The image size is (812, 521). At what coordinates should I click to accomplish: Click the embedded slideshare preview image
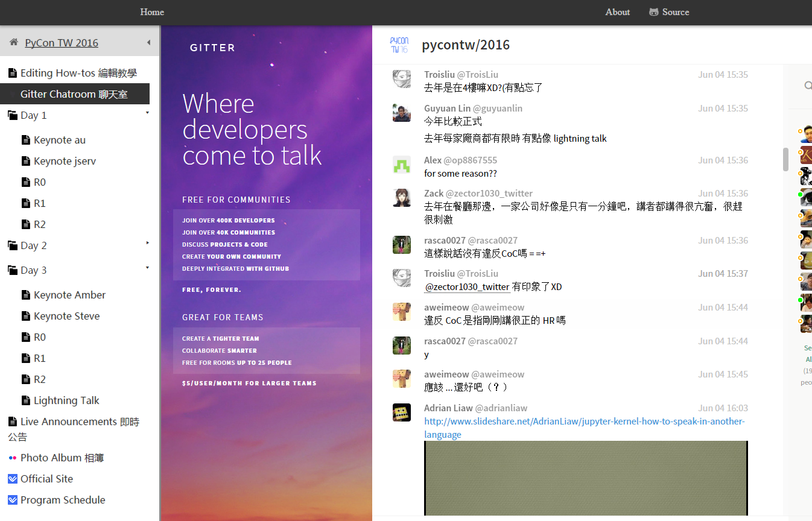[x=586, y=478]
